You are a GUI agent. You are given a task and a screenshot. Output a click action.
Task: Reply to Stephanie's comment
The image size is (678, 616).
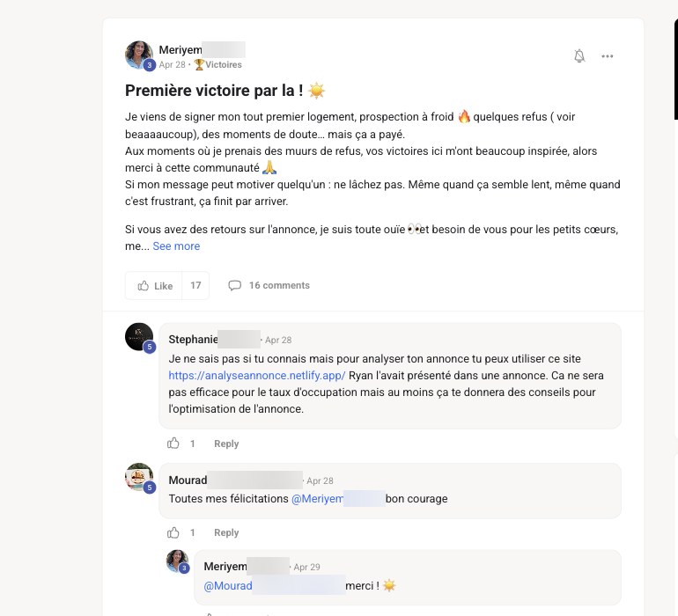(x=226, y=444)
